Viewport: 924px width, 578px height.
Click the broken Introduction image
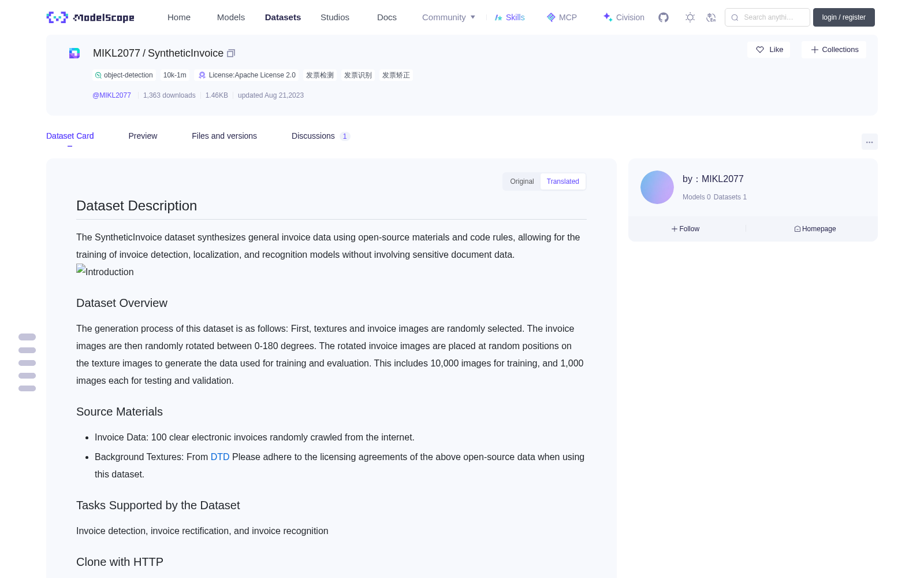coord(105,271)
